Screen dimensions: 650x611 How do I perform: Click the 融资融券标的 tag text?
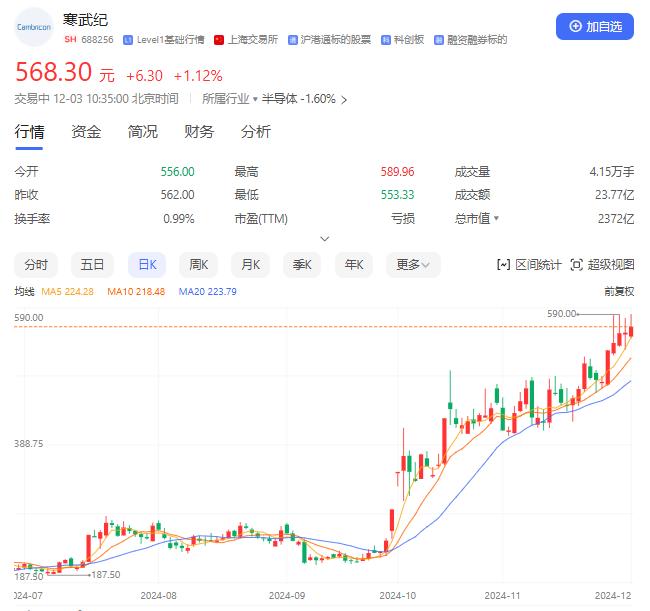(x=477, y=40)
